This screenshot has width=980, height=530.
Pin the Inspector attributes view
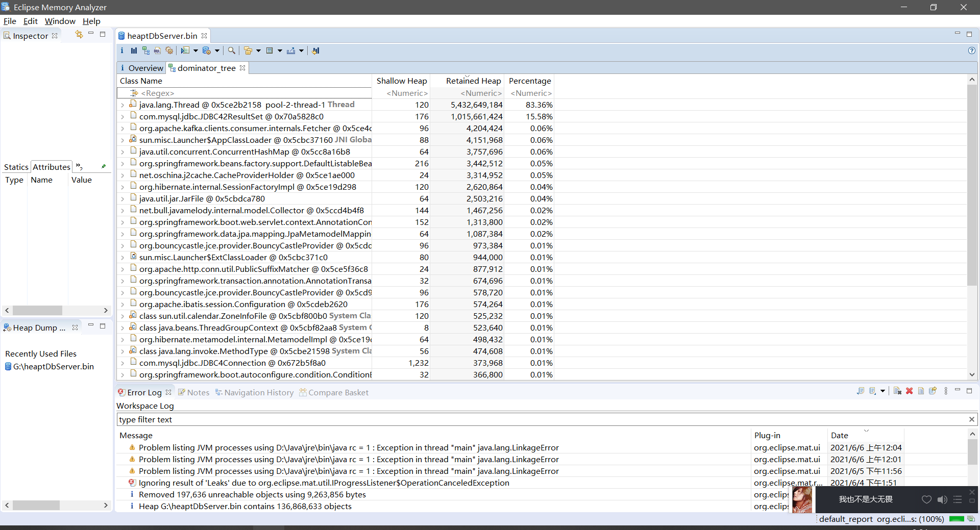104,166
